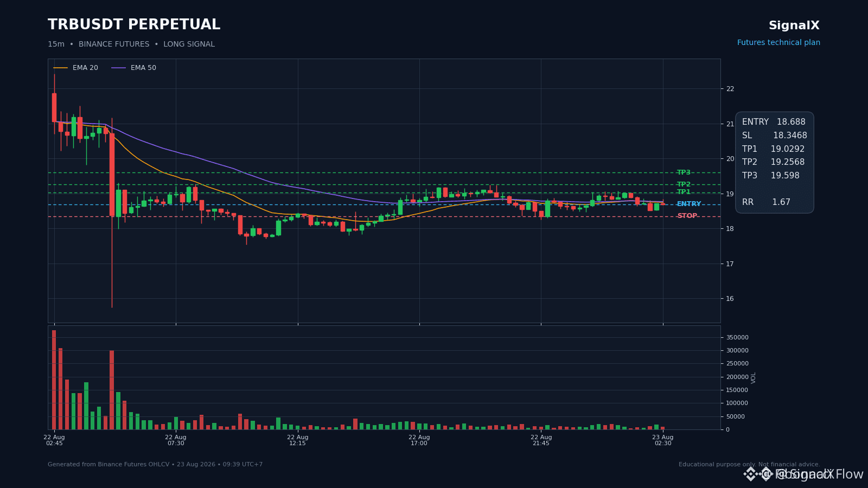Click the 23 Aug 02:30 time label

point(663,440)
